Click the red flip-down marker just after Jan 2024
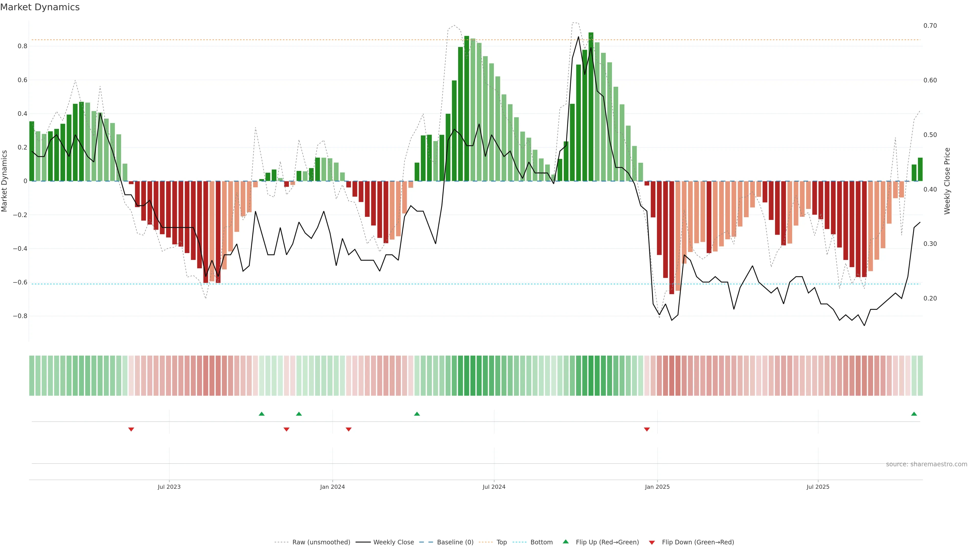Screen dimensions: 980x551 coord(348,429)
